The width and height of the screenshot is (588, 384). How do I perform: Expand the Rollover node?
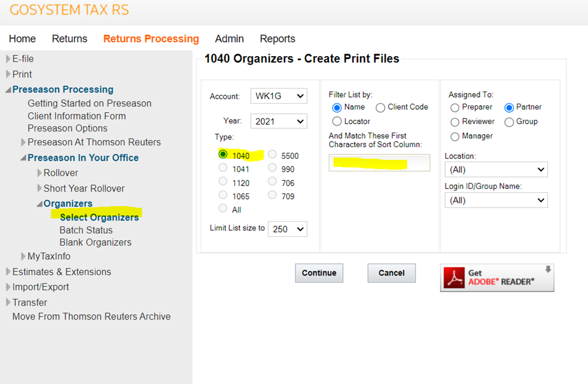39,173
